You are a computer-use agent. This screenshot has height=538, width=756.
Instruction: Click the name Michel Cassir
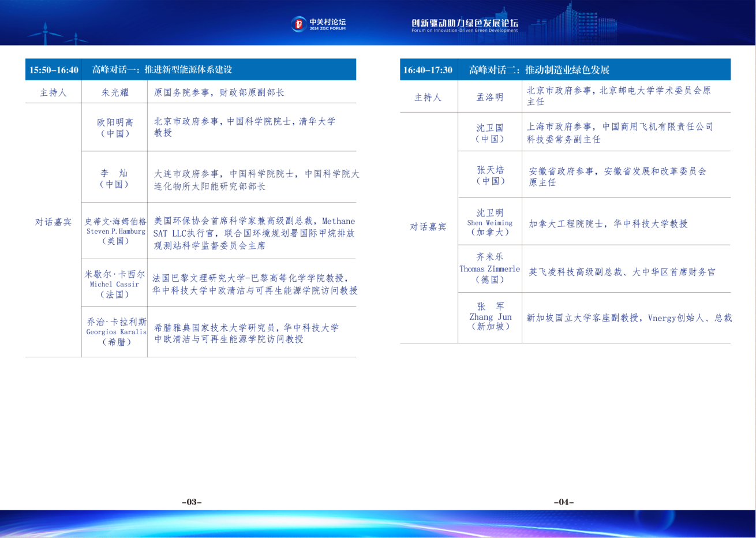point(114,285)
